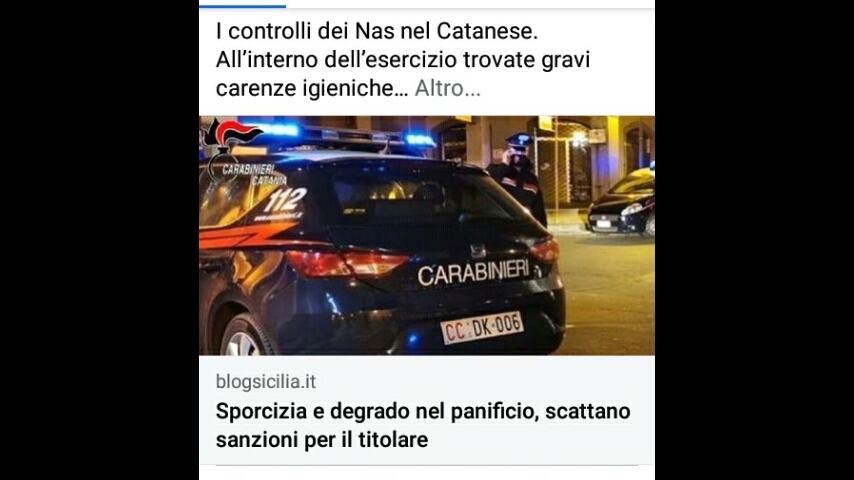Open the blogsicilia.it domain link
Viewport: 854px width, 480px height.
pyautogui.click(x=266, y=381)
